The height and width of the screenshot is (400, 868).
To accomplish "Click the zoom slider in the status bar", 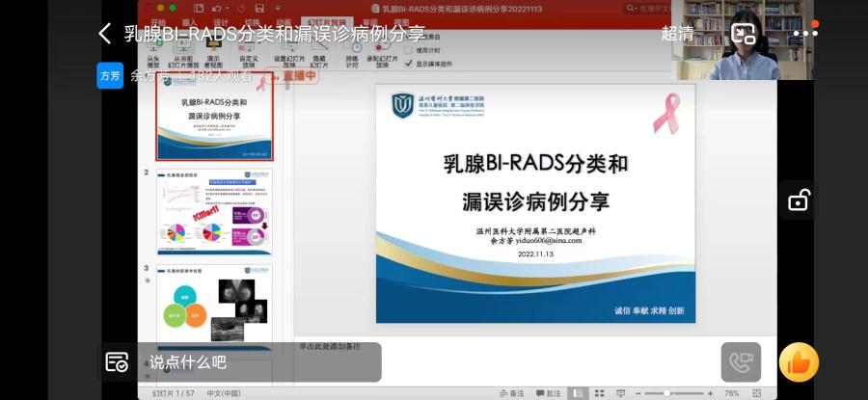I will click(671, 393).
